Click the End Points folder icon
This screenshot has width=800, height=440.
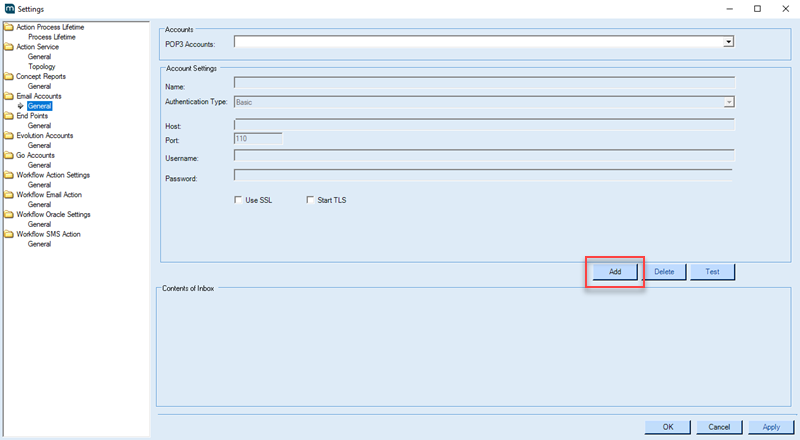click(x=9, y=116)
